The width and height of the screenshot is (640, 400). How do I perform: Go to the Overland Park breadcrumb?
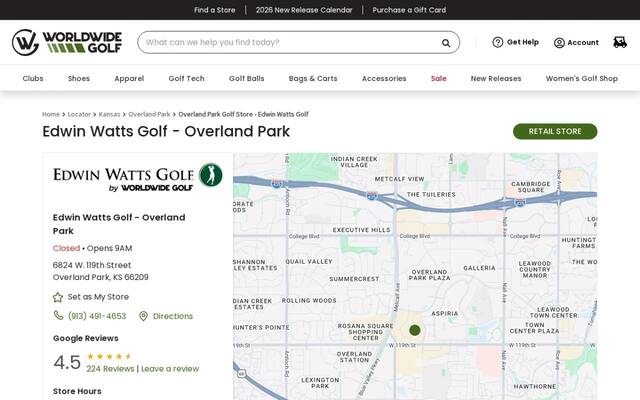tap(149, 114)
